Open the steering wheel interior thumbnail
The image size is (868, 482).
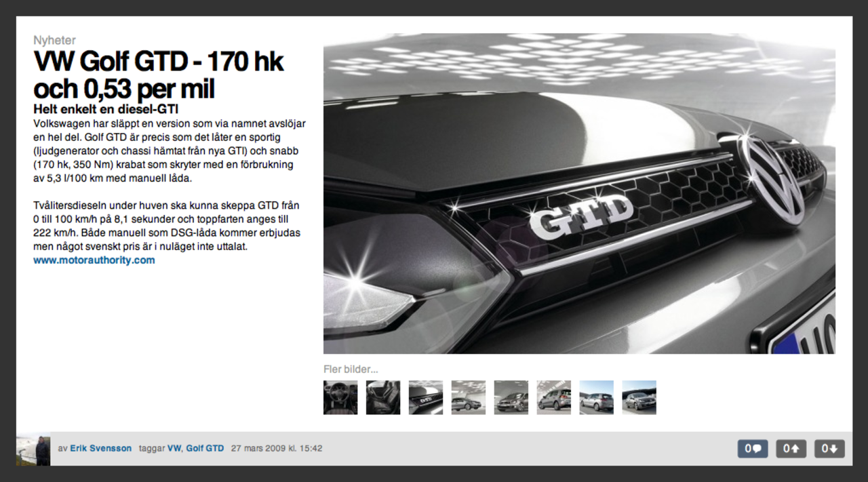340,397
